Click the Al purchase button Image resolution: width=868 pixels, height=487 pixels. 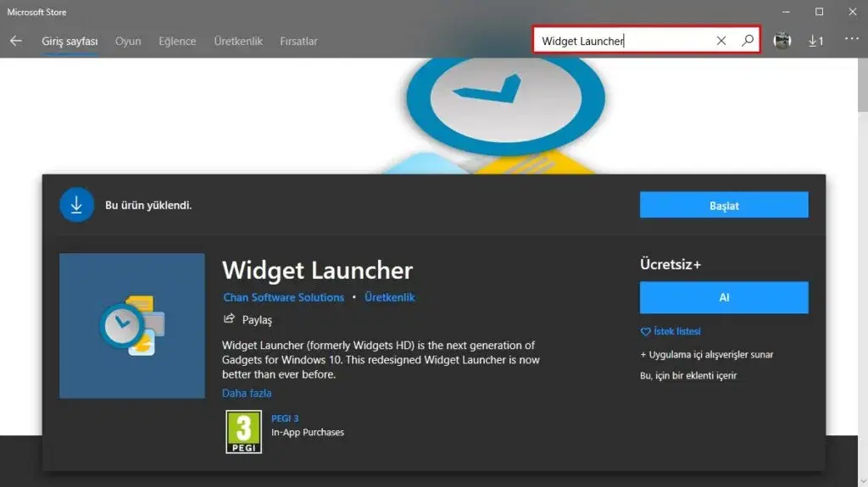point(724,298)
